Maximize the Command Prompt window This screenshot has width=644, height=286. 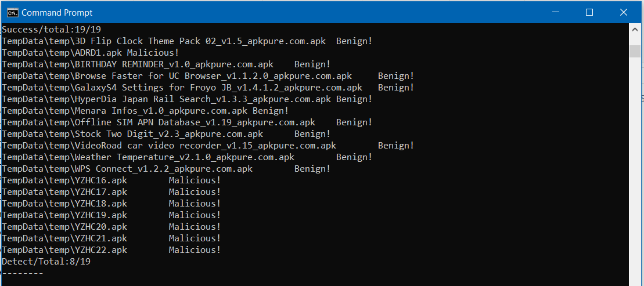(589, 12)
